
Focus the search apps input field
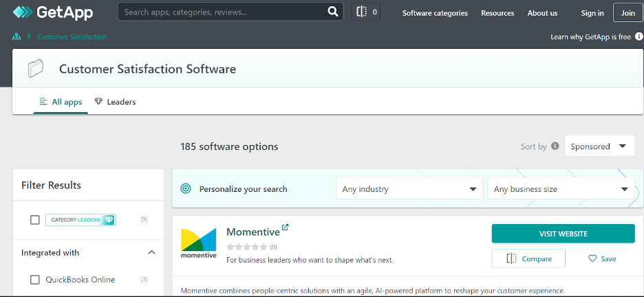pyautogui.click(x=224, y=12)
